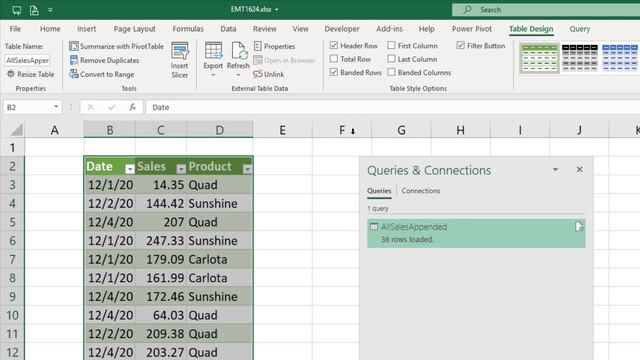Click the Export table icon
Image resolution: width=640 pixels, height=360 pixels.
click(213, 51)
